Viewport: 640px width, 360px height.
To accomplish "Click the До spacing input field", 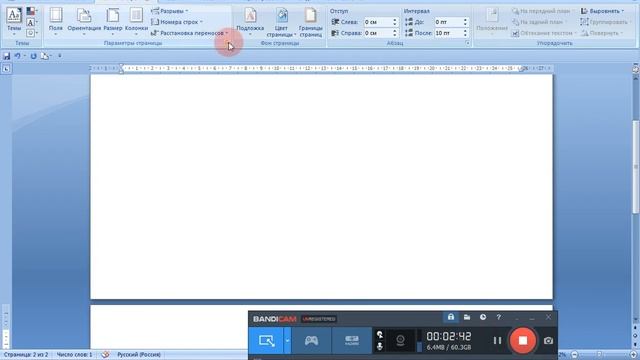I will pos(448,22).
